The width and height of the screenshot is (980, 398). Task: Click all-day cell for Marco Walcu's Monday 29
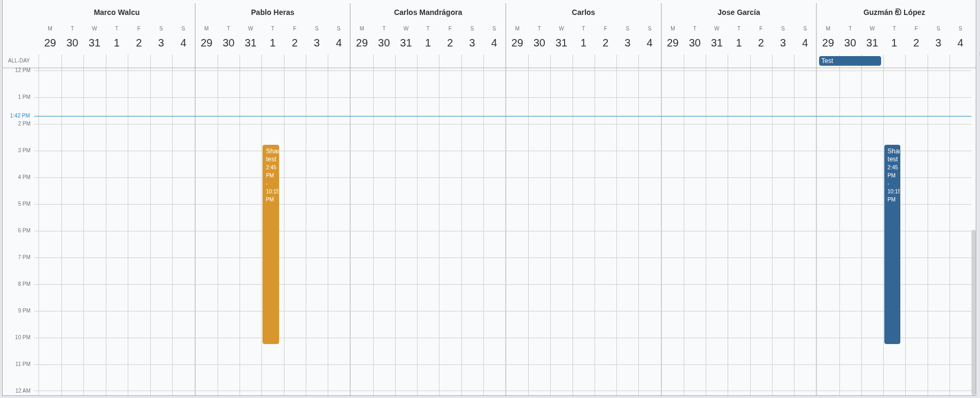pyautogui.click(x=50, y=61)
